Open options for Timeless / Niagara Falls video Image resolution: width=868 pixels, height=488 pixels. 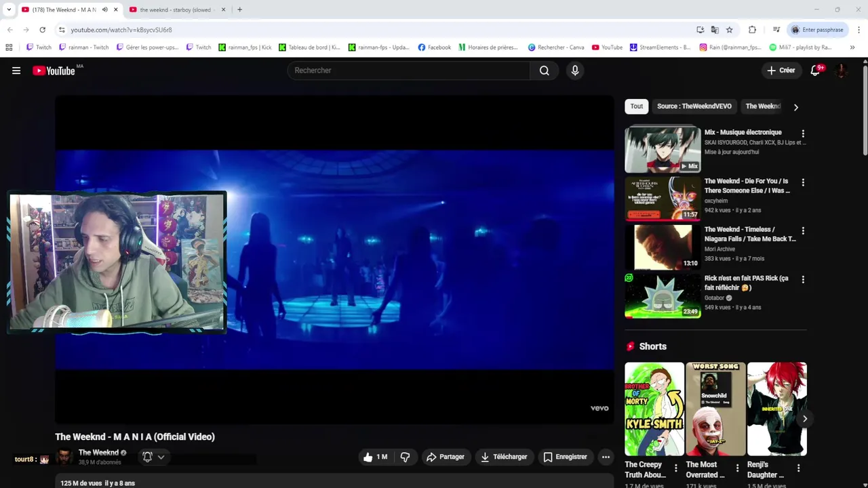803,230
